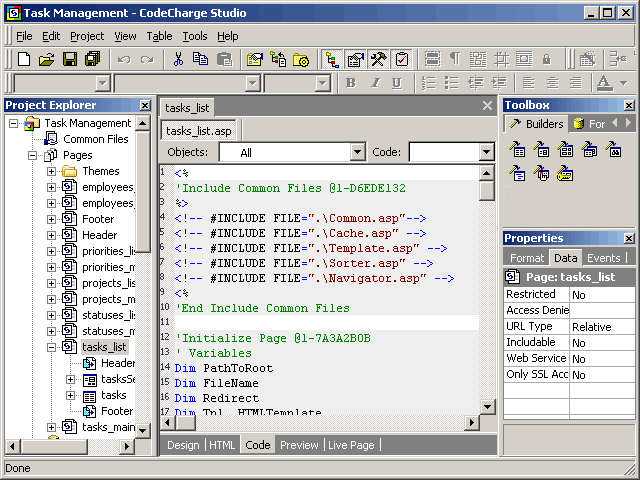Click the publish project folder-gear toolbar icon

(x=301, y=60)
